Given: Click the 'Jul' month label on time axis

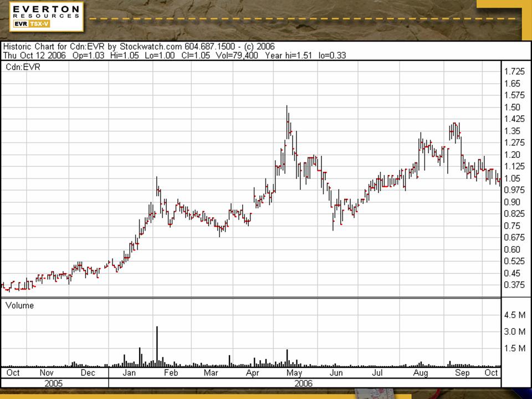Looking at the screenshot, I should [x=377, y=373].
